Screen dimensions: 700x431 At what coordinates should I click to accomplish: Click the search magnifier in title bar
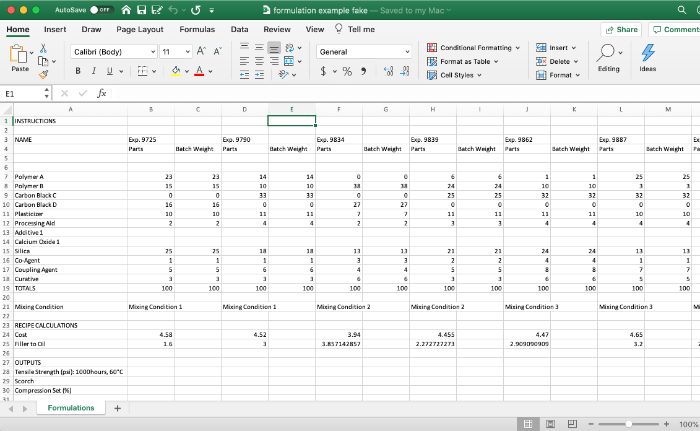coord(681,9)
